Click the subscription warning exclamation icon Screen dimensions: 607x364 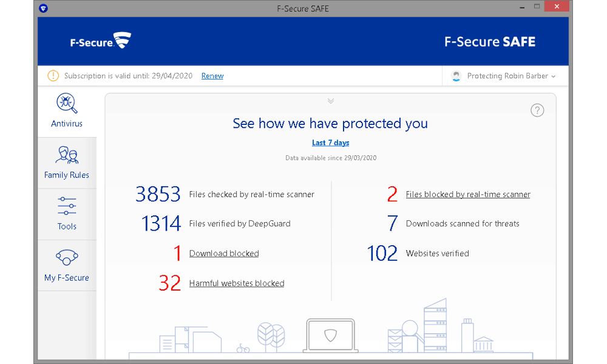[53, 76]
